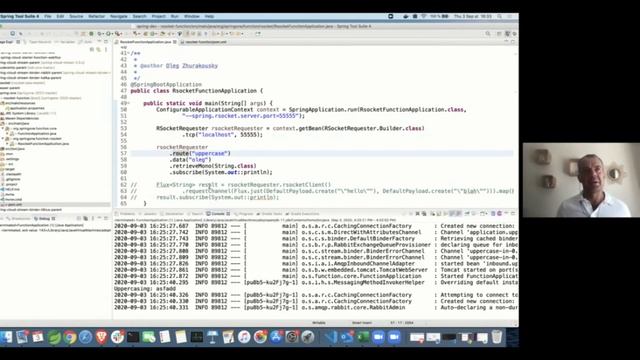Select Maven Dependencies in Package Explorer
Image resolution: width=640 pixels, height=360 pixels.
[22, 118]
